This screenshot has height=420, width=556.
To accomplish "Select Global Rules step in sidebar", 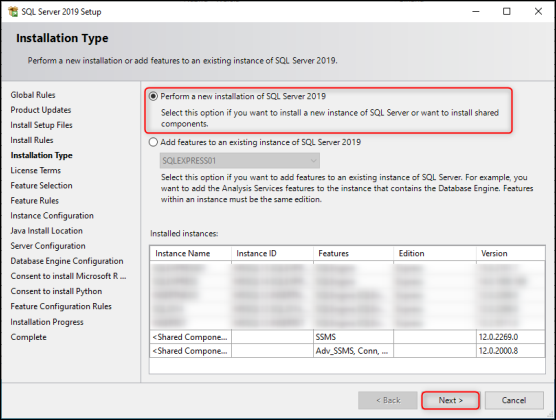I will (33, 95).
